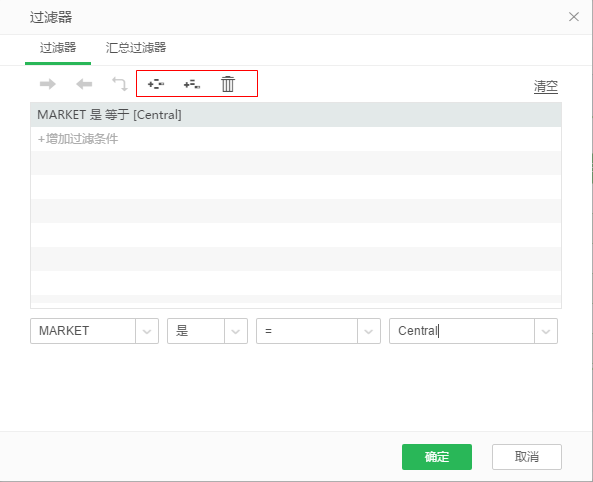Screen dimensions: 593x482
Task: Cancel with the 取消 button
Action: coord(527,457)
